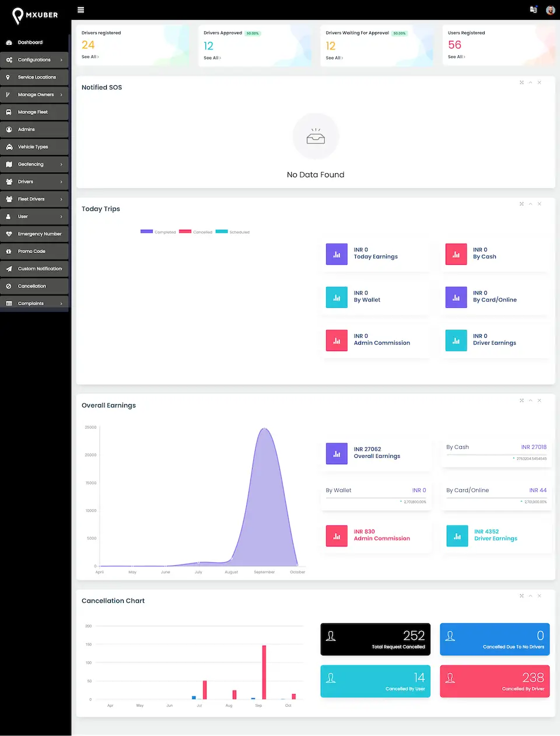Click See All under Drivers registered
The width and height of the screenshot is (560, 736).
90,57
